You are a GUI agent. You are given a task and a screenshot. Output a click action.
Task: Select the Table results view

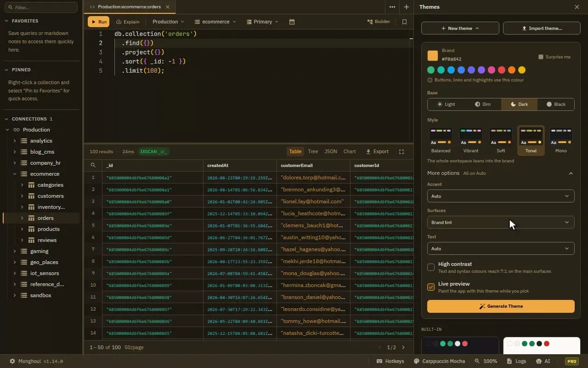point(295,152)
